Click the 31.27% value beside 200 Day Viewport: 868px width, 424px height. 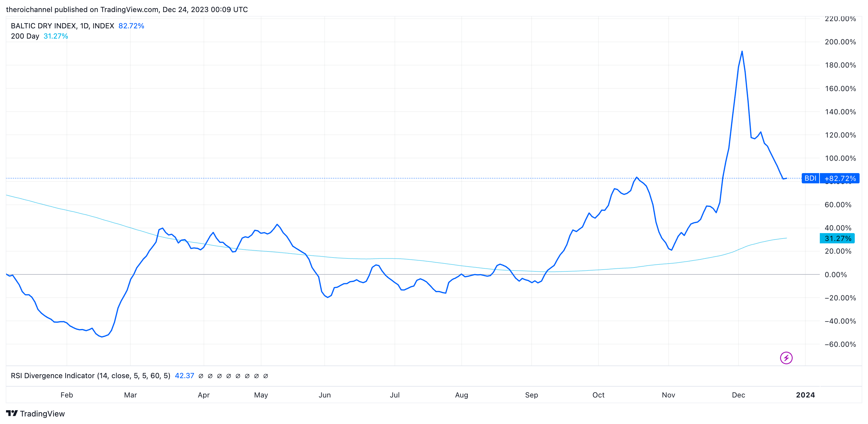56,36
